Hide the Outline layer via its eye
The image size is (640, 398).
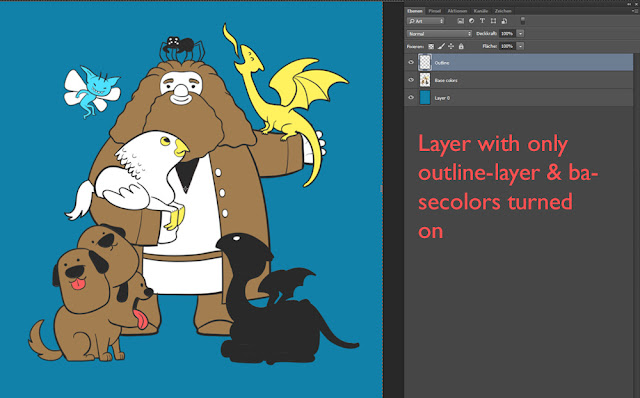click(411, 62)
